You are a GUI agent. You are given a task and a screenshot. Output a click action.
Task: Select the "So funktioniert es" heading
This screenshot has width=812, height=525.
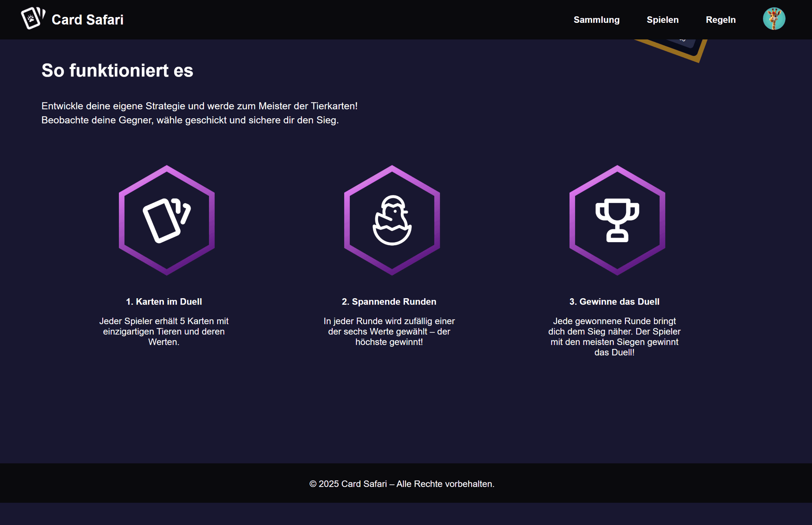click(x=117, y=71)
